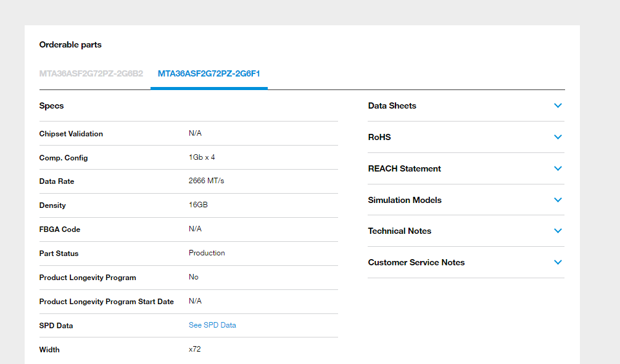
Task: Select the MTA36ASF2G72PZ-2G6F1 tab
Action: point(209,73)
